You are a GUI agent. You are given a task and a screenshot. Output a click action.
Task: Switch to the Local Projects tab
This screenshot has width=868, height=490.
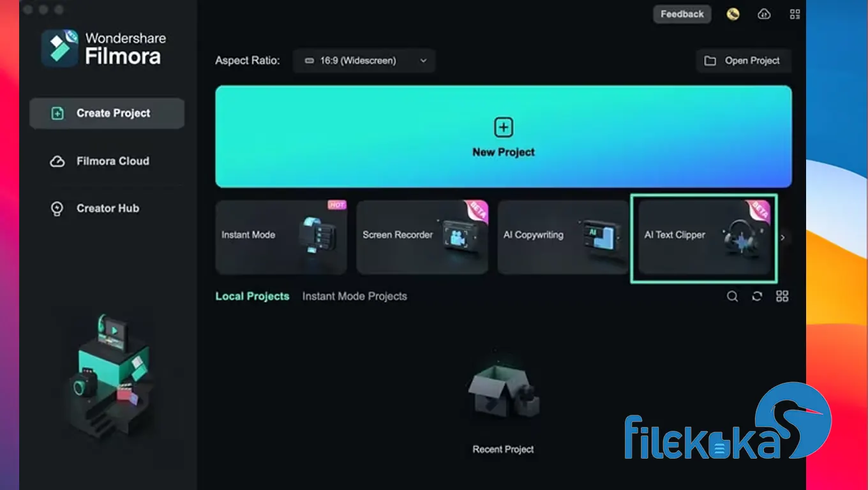coord(252,296)
